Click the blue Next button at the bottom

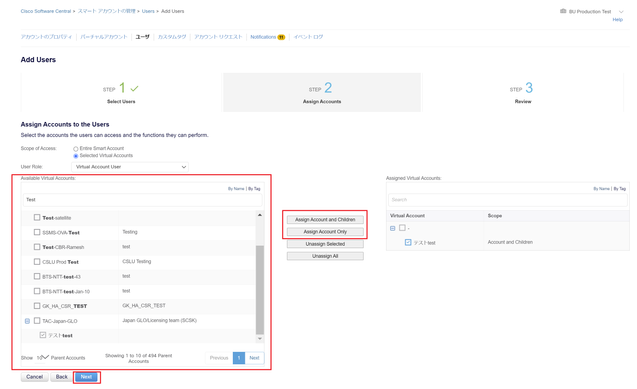pos(86,377)
